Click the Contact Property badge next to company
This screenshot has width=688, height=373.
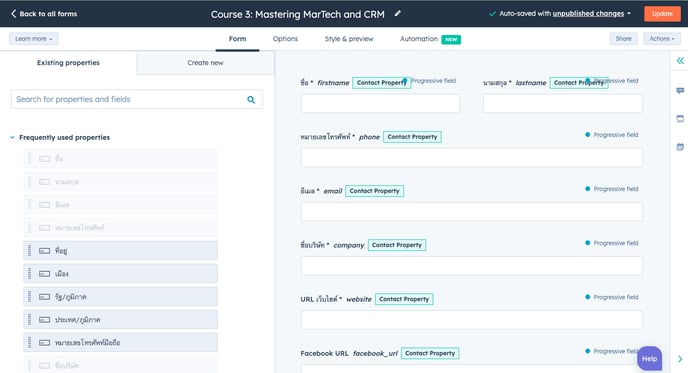(397, 245)
